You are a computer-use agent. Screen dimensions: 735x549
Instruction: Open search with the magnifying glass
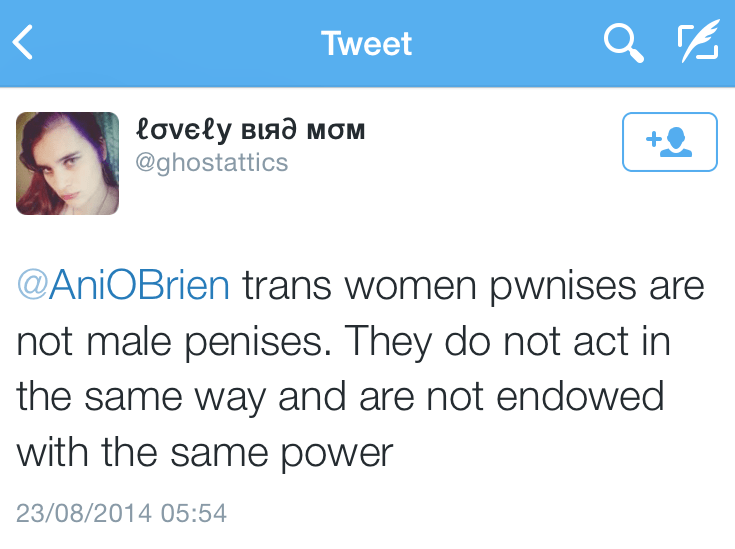[624, 43]
